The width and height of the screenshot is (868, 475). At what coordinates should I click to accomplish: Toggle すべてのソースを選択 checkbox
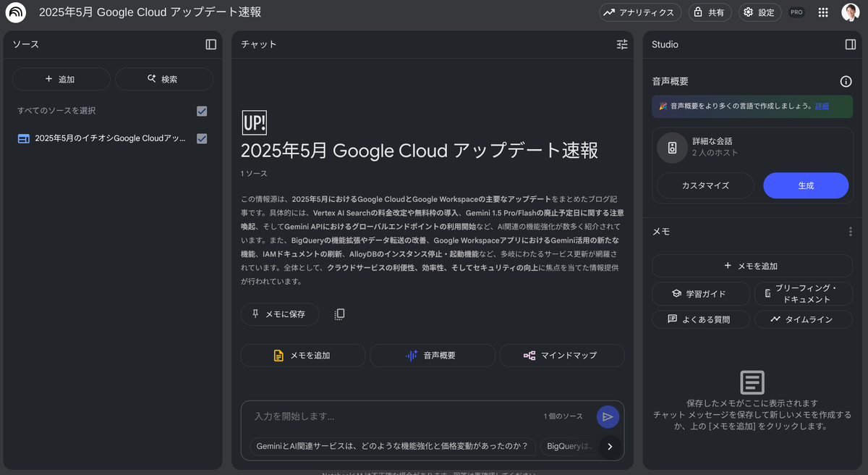click(202, 111)
